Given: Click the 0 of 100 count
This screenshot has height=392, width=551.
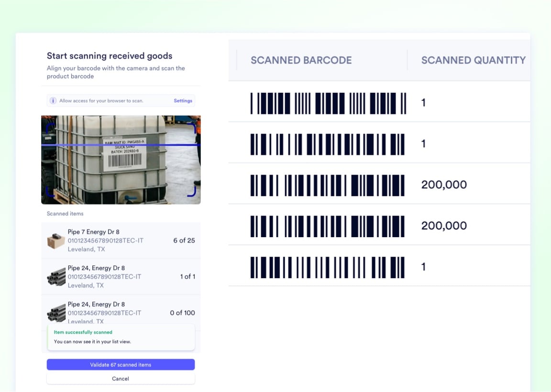Looking at the screenshot, I should (182, 313).
